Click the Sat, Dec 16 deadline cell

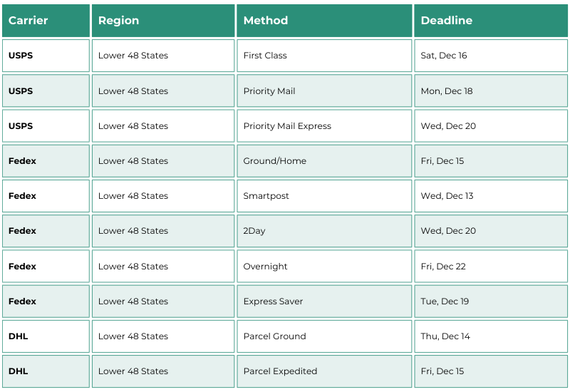(x=491, y=56)
